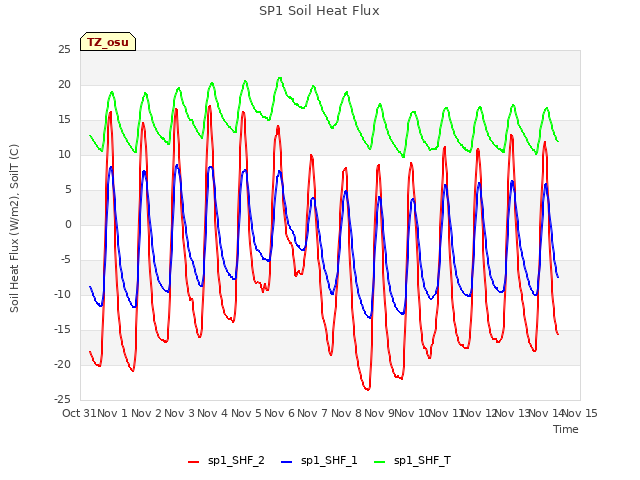Click the 'Nov 15' x-axis tick label

[580, 413]
